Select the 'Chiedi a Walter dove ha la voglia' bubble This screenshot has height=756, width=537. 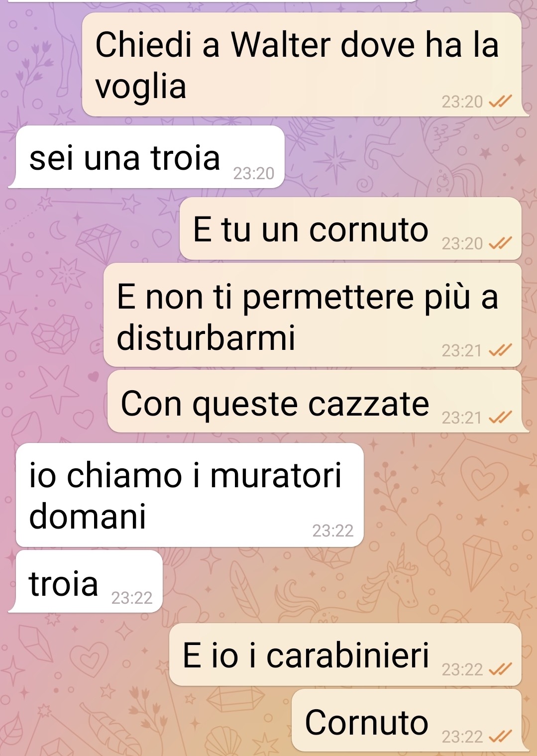point(302,65)
